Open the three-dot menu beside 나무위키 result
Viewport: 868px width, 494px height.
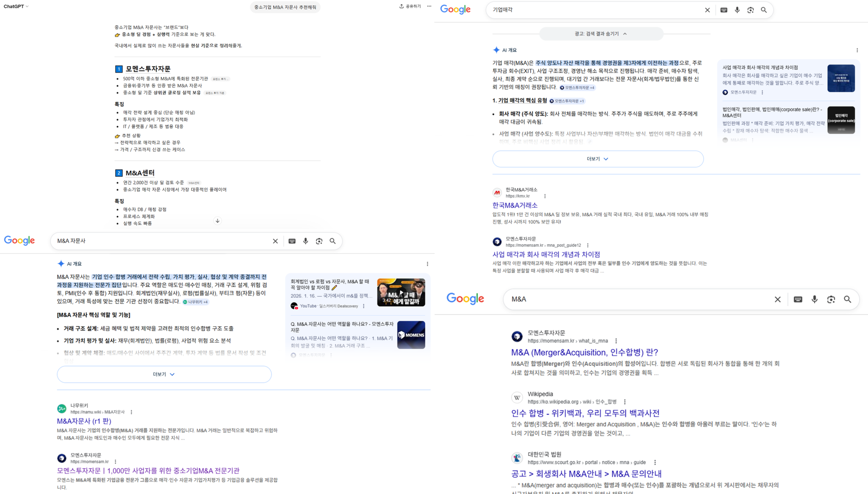point(131,412)
